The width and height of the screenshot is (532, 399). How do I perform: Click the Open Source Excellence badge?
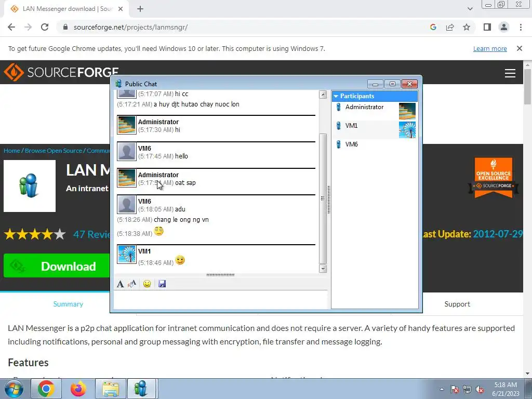494,178
